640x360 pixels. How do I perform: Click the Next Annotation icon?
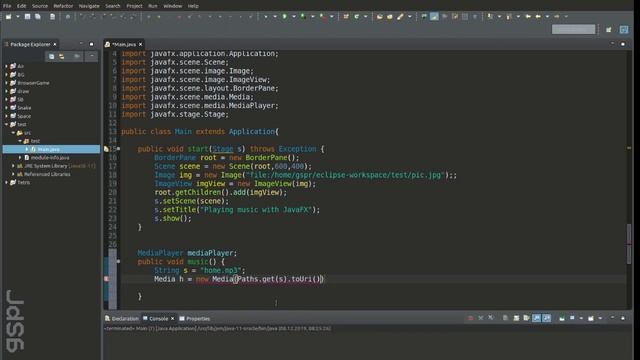489,16
